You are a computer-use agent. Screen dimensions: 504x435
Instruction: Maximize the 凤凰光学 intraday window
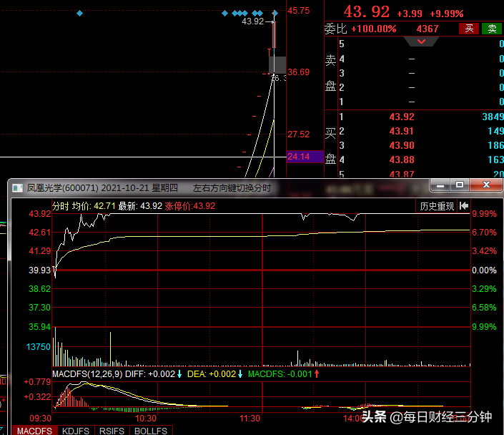pyautogui.click(x=460, y=185)
